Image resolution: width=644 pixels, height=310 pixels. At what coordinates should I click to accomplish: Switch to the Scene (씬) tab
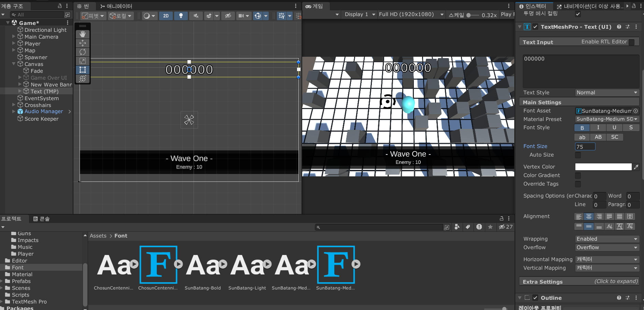[x=83, y=6]
